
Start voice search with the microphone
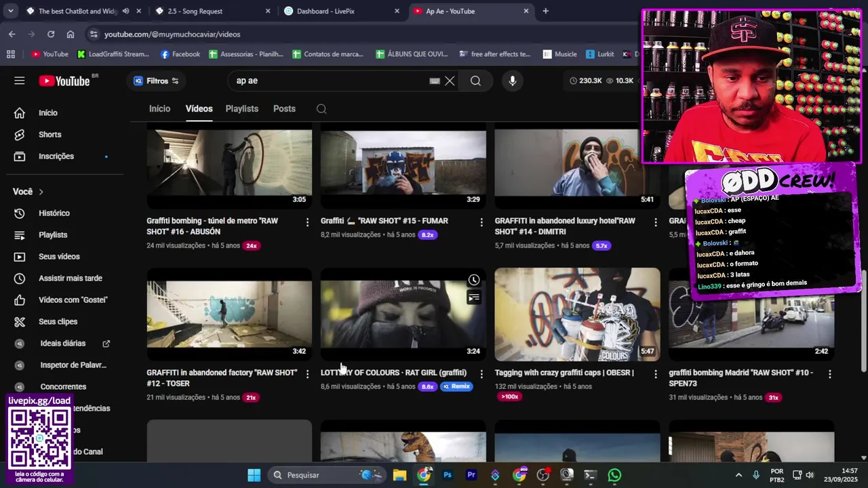512,81
